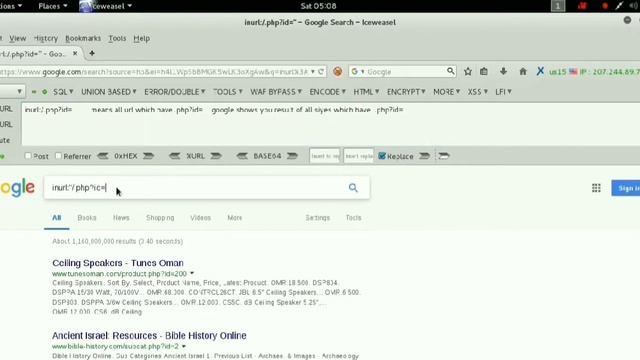Image resolution: width=640 pixels, height=360 pixels.
Task: Go to Home page icon
Action: pos(523,71)
